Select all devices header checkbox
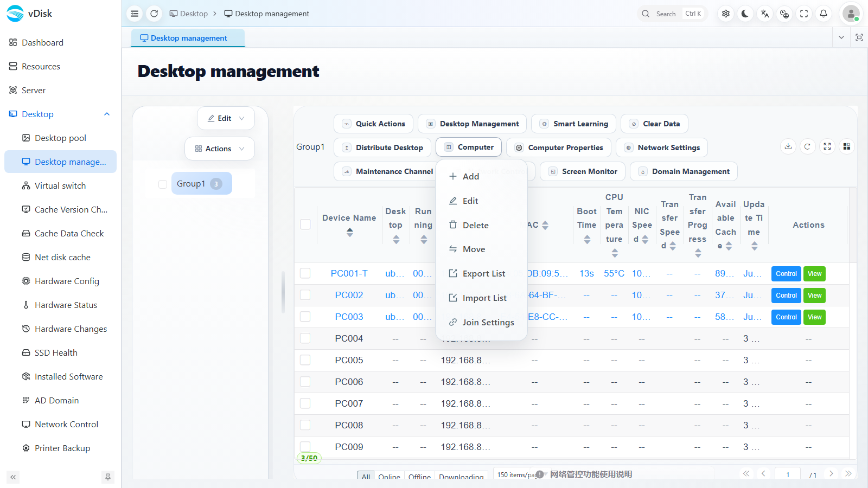 pos(305,224)
